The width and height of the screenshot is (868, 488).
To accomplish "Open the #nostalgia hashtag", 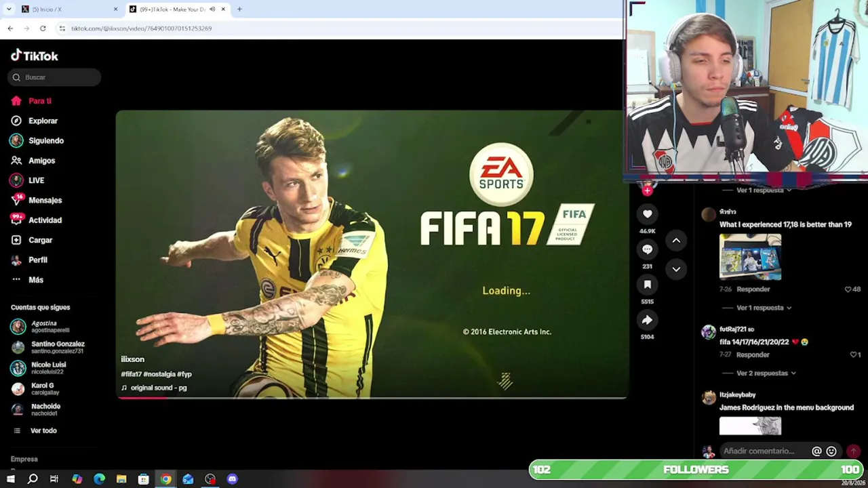I will 159,374.
